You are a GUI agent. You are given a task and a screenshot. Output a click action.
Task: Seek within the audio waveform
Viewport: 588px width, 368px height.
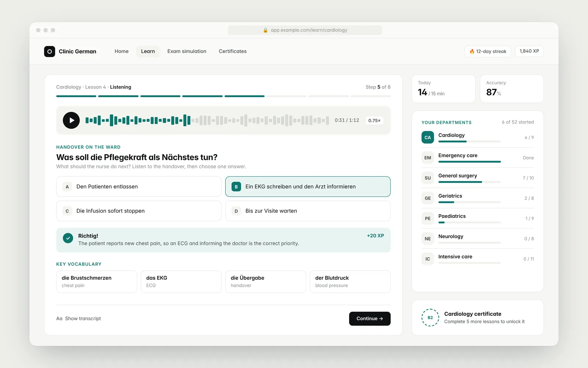207,120
